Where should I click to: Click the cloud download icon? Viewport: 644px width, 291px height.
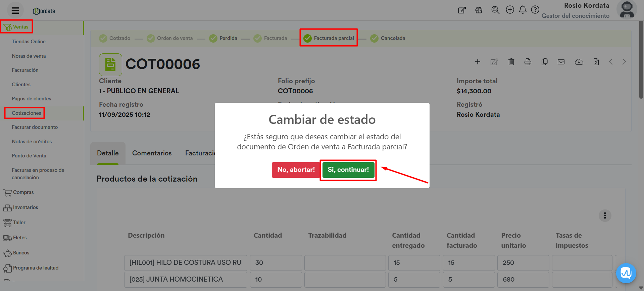tap(579, 62)
